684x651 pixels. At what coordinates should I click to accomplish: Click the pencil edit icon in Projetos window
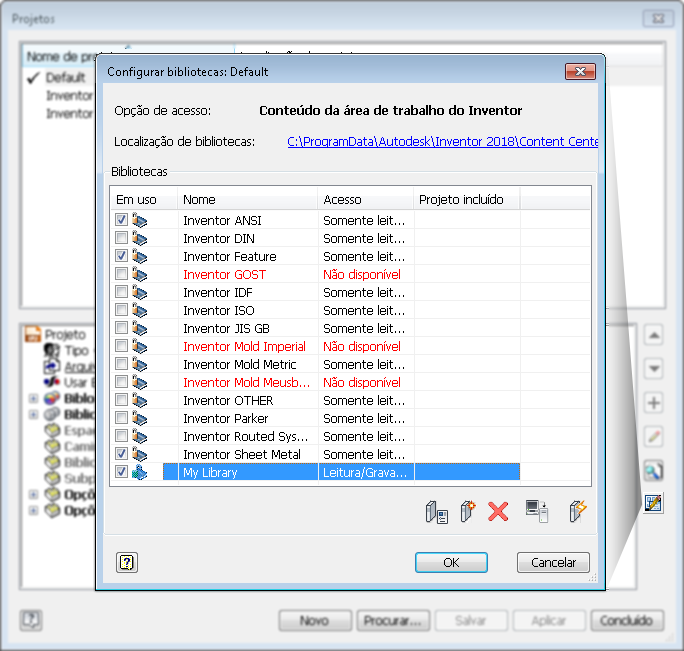[653, 436]
